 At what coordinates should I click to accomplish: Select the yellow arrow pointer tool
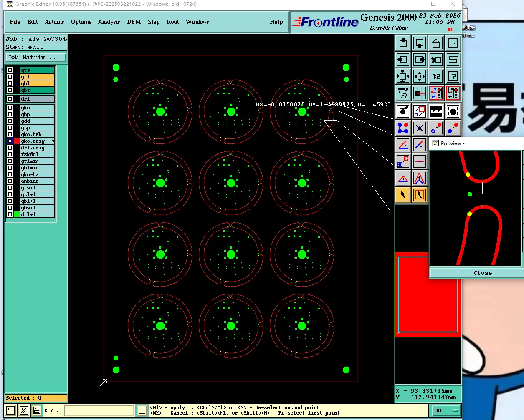(403, 195)
